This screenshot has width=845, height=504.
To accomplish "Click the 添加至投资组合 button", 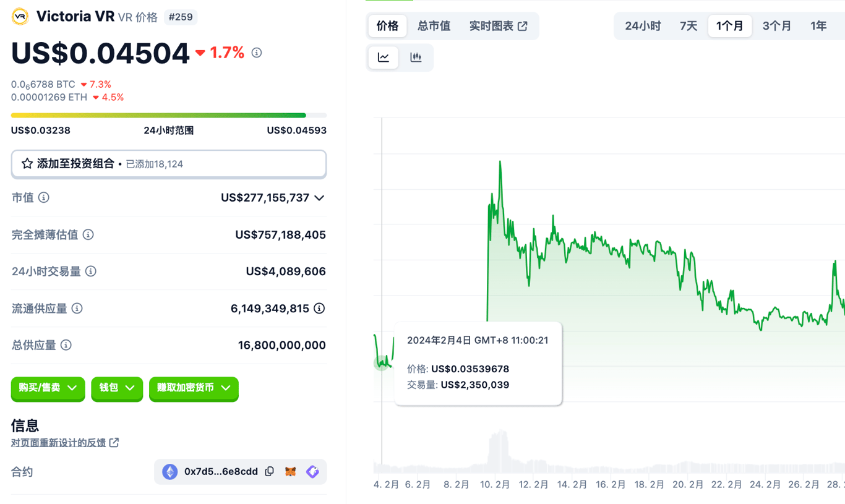I will tap(169, 164).
